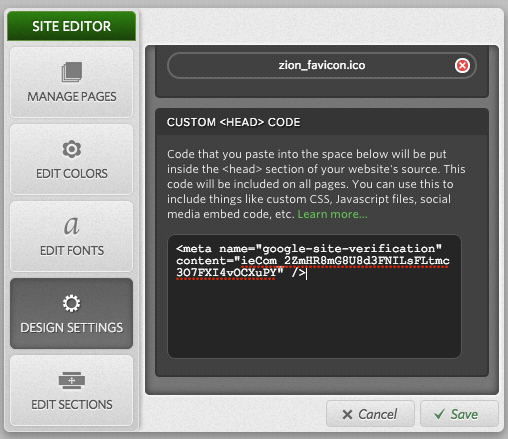
Task: Open the Site Editor header tab
Action: pyautogui.click(x=72, y=26)
